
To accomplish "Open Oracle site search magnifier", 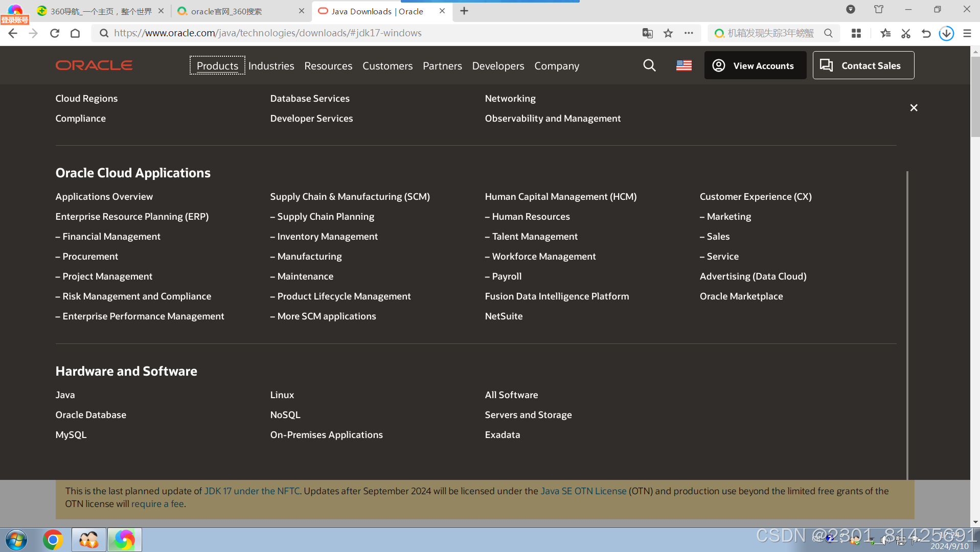I will click(649, 65).
